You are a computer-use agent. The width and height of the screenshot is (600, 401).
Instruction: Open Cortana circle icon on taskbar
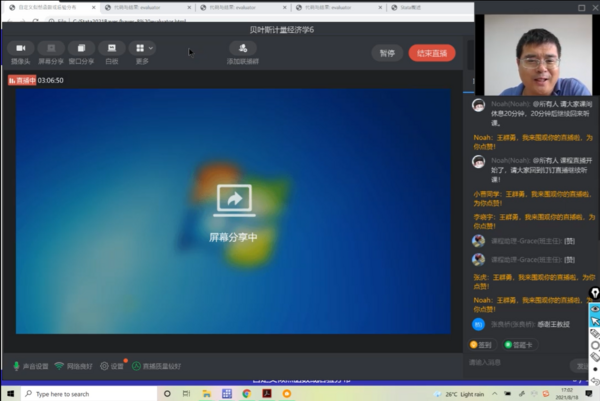pos(167,394)
